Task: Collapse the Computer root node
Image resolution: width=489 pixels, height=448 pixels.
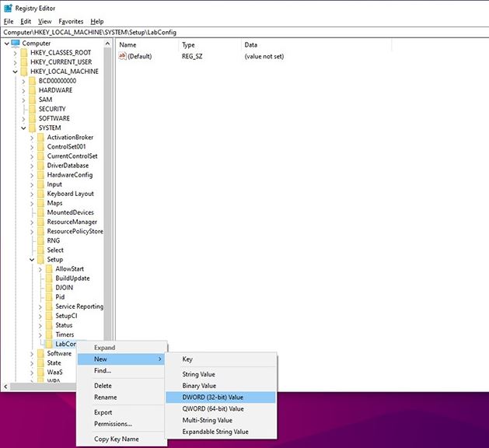Action: (7, 44)
